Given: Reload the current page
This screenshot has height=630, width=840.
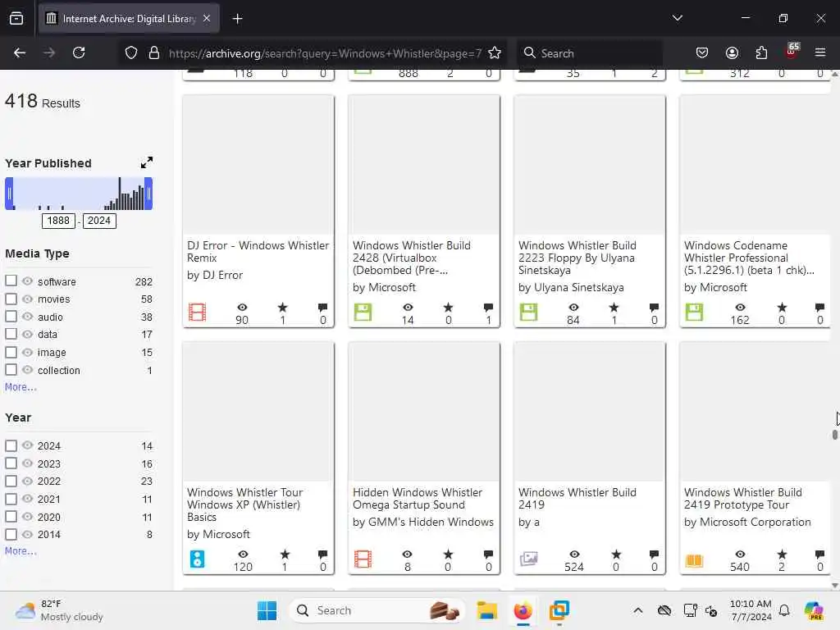Looking at the screenshot, I should [x=79, y=52].
